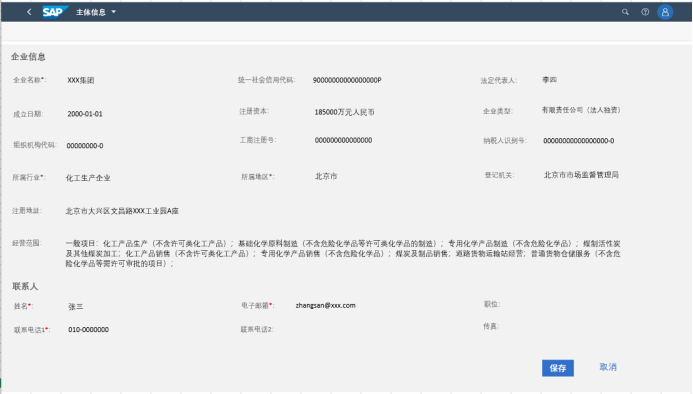The width and height of the screenshot is (693, 394).
Task: Click the 经营范围 label
Action: (x=27, y=243)
